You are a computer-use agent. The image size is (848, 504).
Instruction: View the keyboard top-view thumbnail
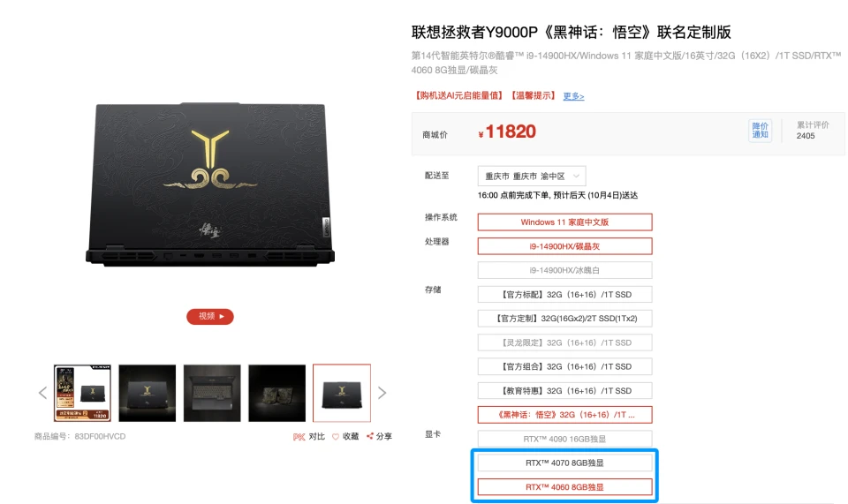[212, 393]
